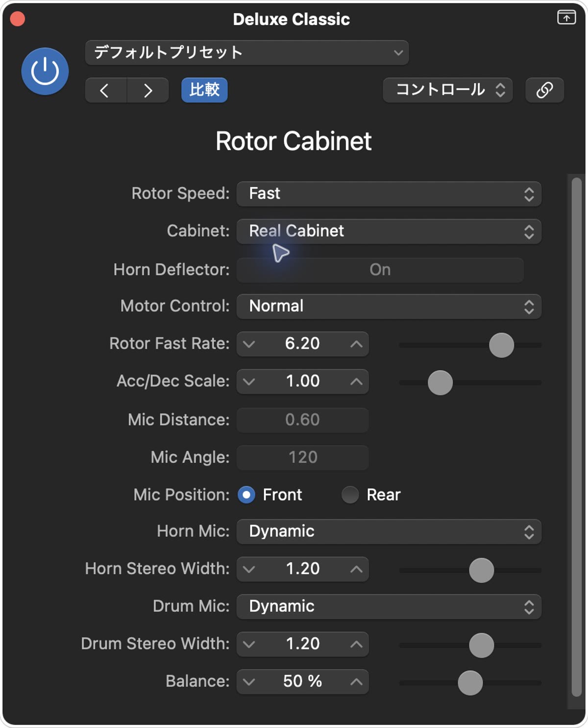This screenshot has width=588, height=728.
Task: Click the vertical scrollbar on the right
Action: (x=576, y=437)
